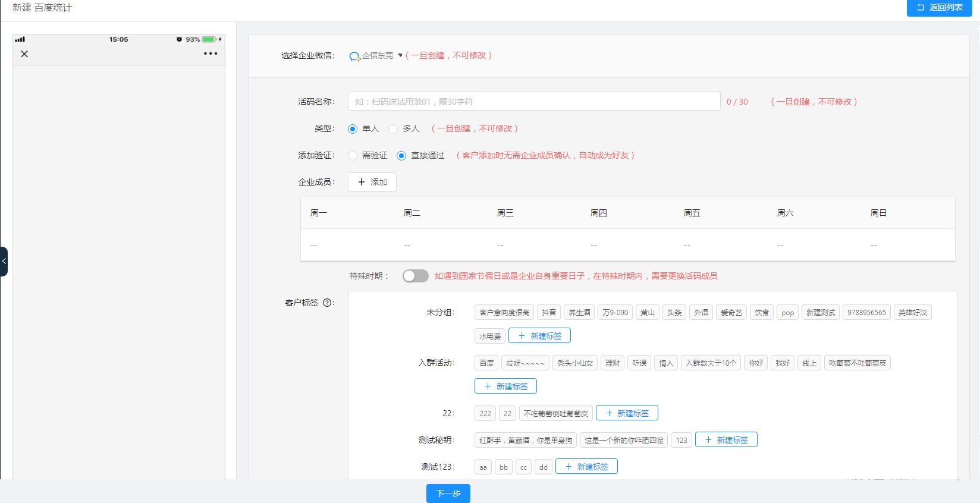The image size is (980, 503).
Task: Select the 客户意向度很高 tag
Action: [504, 312]
